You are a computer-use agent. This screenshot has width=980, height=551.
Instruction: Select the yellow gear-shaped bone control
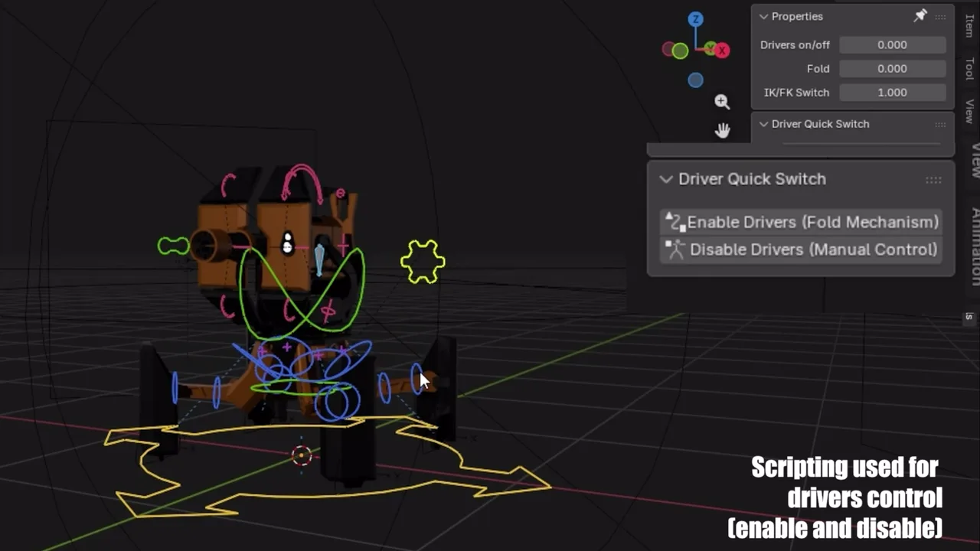pyautogui.click(x=423, y=261)
